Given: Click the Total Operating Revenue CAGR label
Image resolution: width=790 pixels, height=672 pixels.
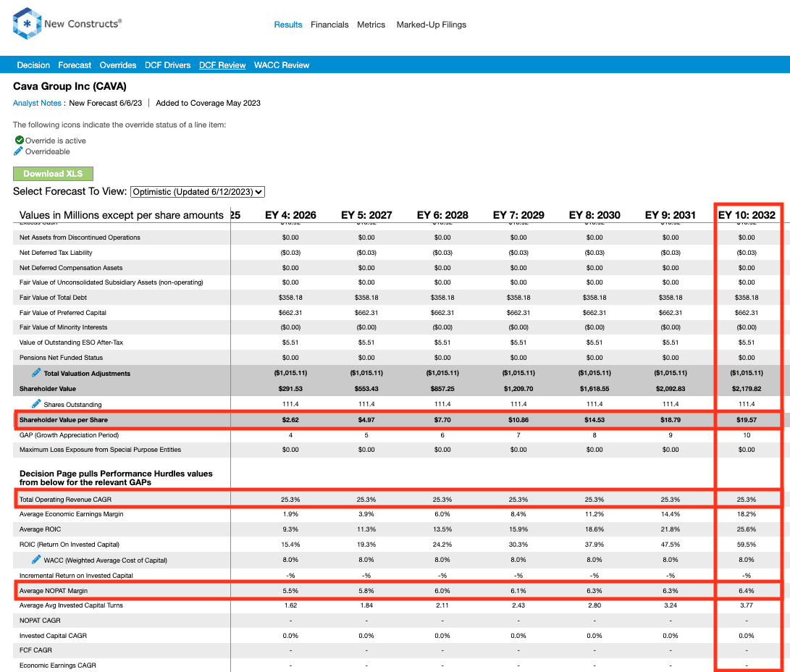Looking at the screenshot, I should pyautogui.click(x=65, y=499).
